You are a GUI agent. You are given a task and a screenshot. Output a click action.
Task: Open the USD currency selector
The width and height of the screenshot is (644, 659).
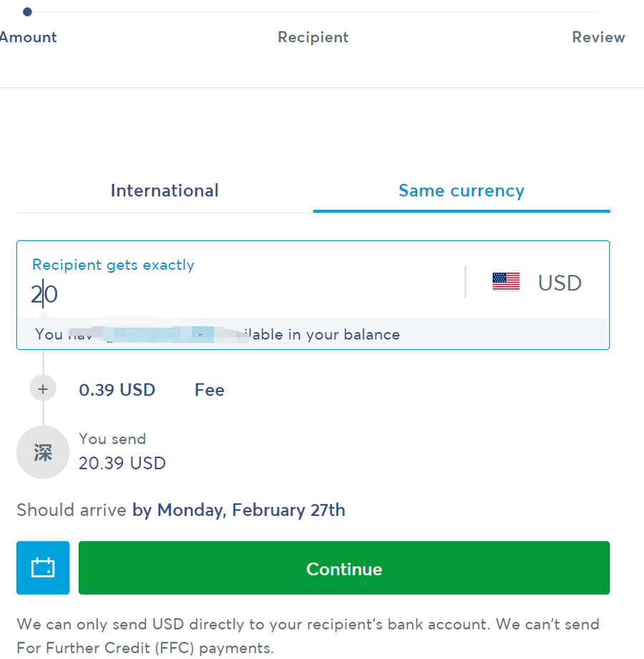click(x=537, y=282)
